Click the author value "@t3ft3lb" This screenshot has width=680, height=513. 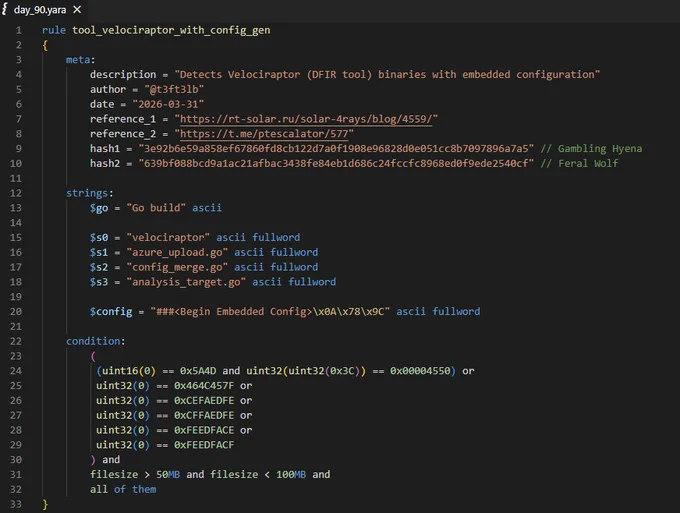click(174, 89)
